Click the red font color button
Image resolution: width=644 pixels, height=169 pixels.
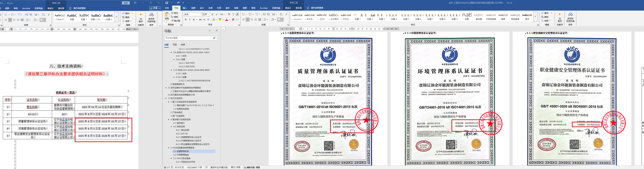tap(226, 20)
